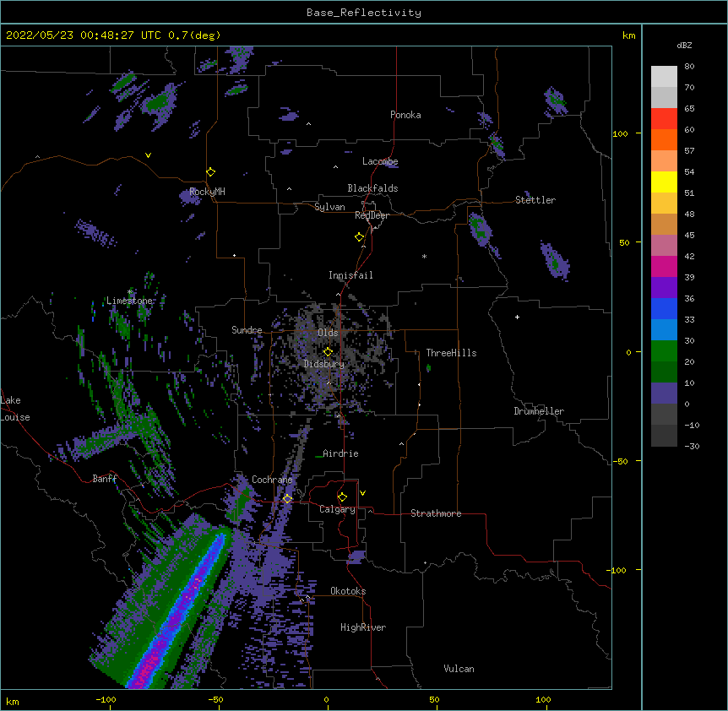Click the Didsbury label
This screenshot has width=728, height=711.
[324, 364]
